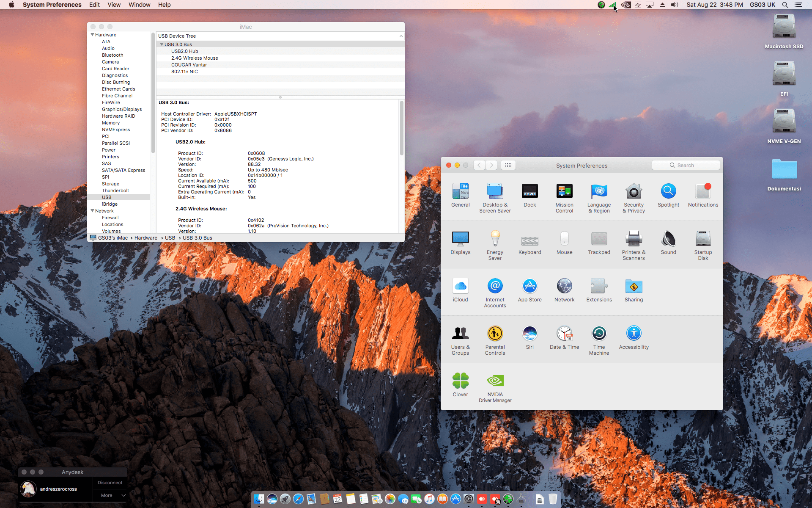Open Trash in the Dock

(x=553, y=499)
